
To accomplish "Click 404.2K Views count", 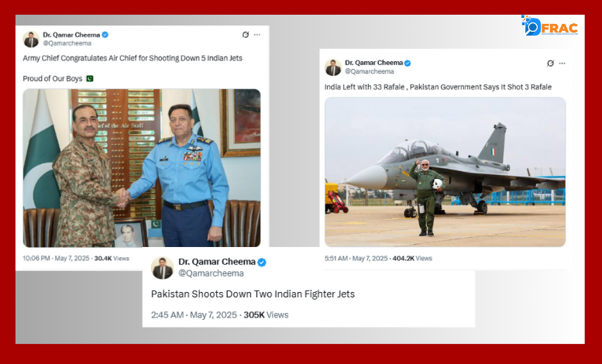I will pyautogui.click(x=412, y=259).
